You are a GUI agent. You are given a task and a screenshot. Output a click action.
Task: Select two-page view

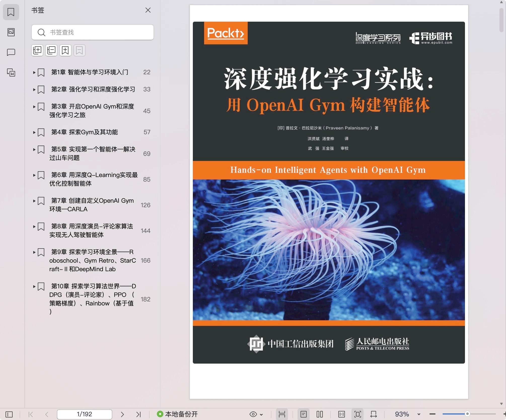(x=320, y=414)
